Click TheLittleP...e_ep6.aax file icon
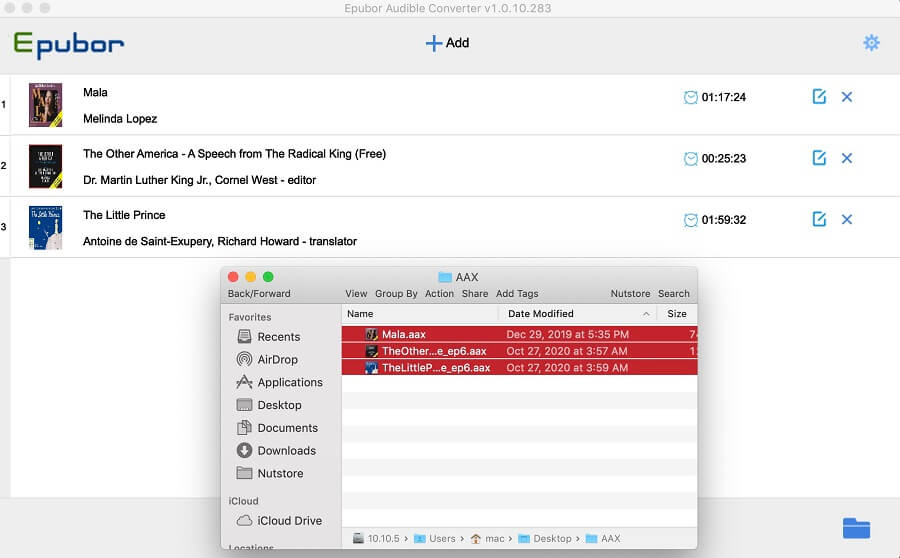This screenshot has height=558, width=900. [x=371, y=367]
